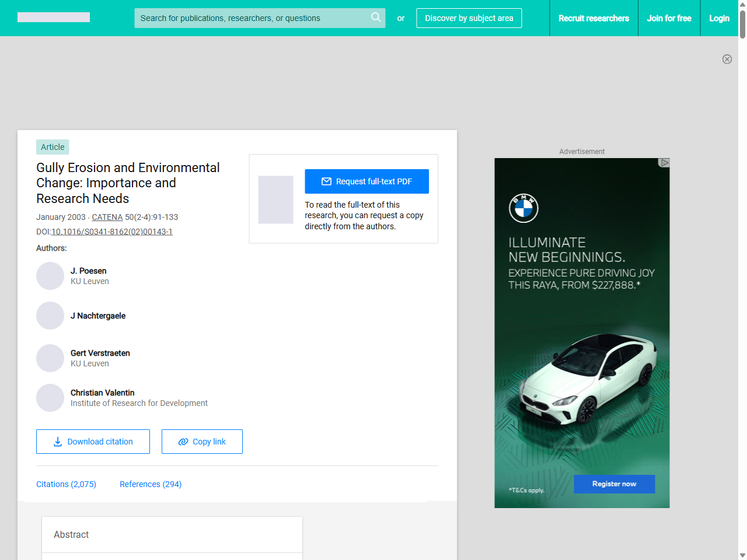Click the site logo in header
The image size is (747, 560).
(x=54, y=17)
